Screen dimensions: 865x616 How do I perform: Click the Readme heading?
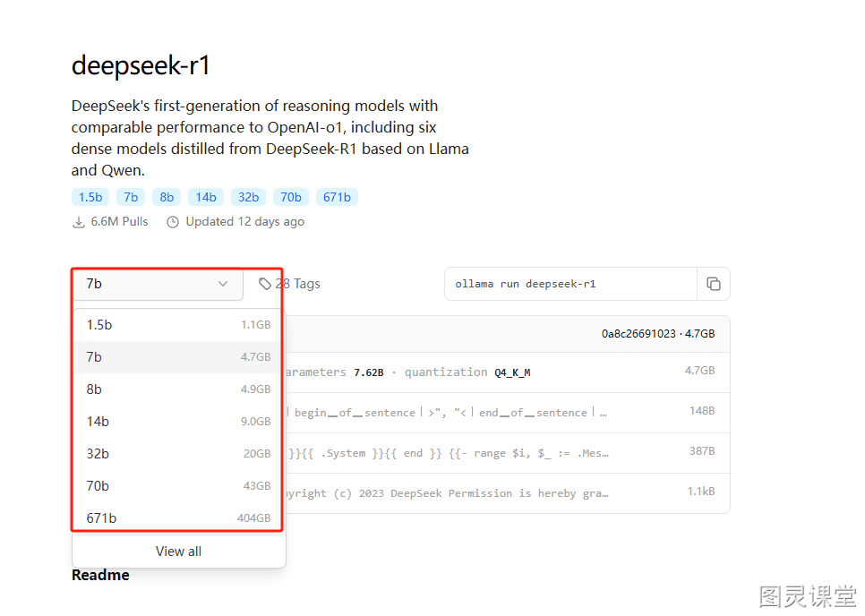[x=100, y=575]
